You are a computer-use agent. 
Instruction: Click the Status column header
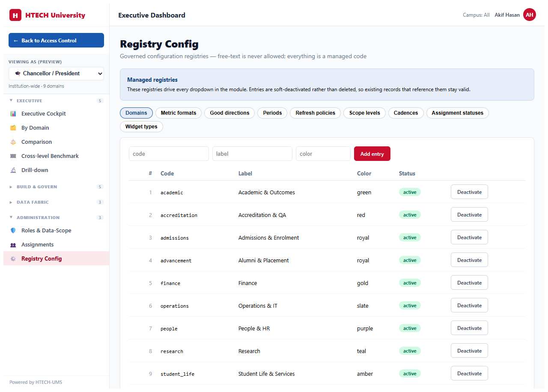(407, 174)
